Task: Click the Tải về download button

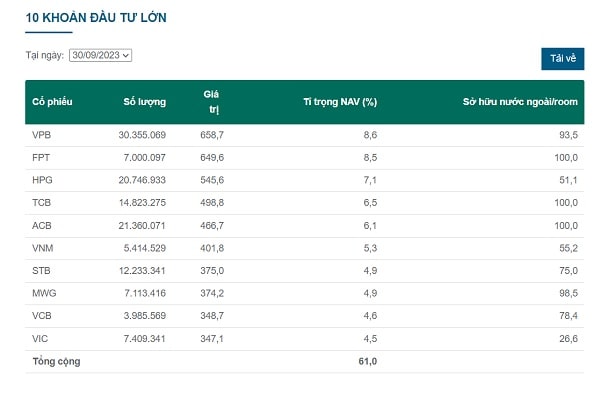Action: click(562, 59)
